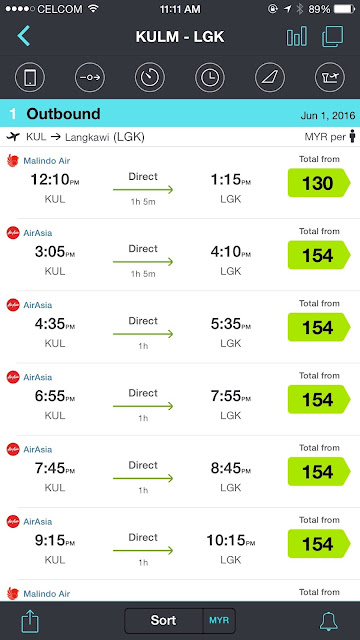Select the departure time clock filter
Image resolution: width=360 pixels, height=640 pixels.
[x=210, y=77]
